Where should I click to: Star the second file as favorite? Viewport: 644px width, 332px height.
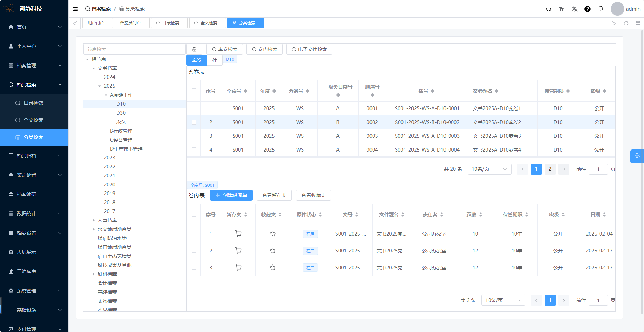[272, 250]
